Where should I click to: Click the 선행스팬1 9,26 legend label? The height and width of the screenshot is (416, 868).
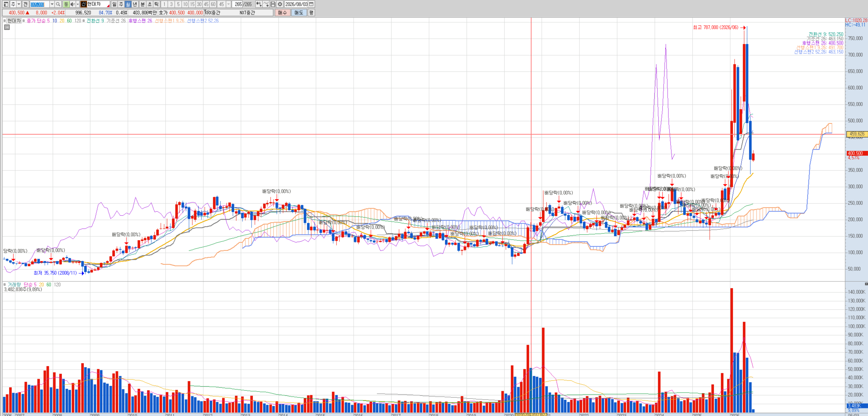pos(170,20)
